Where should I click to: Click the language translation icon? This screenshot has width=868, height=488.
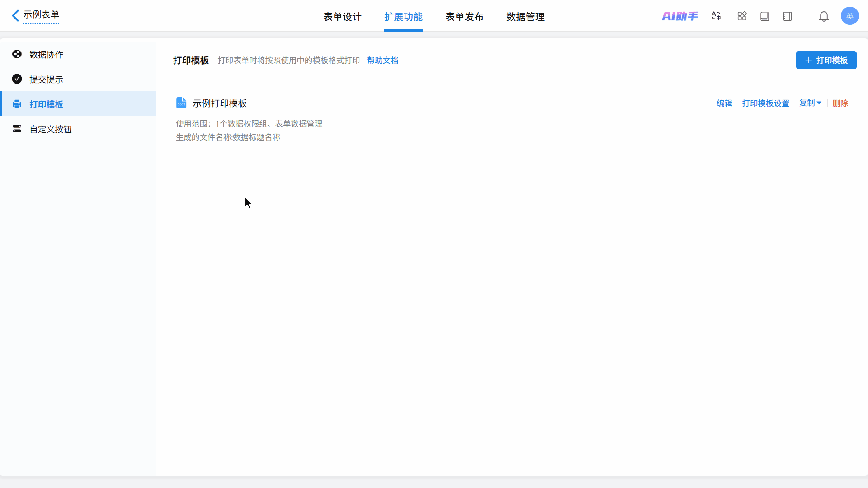tap(716, 16)
